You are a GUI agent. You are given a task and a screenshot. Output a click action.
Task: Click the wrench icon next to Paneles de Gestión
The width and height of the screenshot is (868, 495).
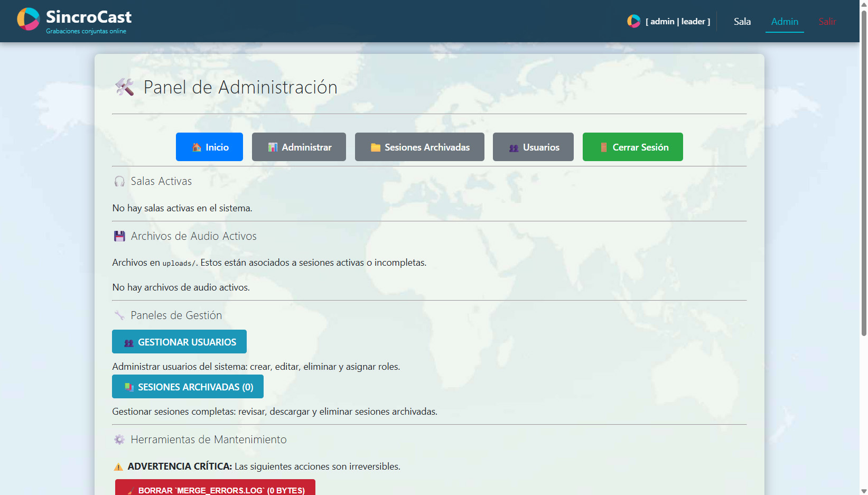pos(119,315)
